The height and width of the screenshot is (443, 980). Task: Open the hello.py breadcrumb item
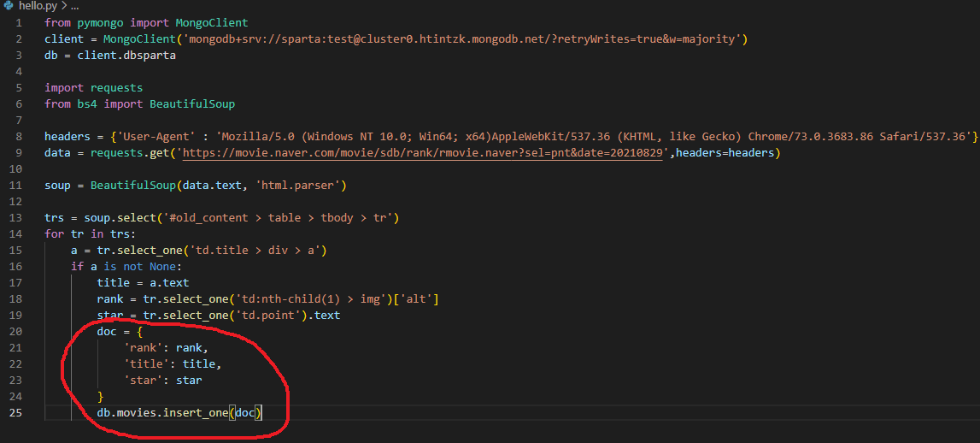pos(38,6)
